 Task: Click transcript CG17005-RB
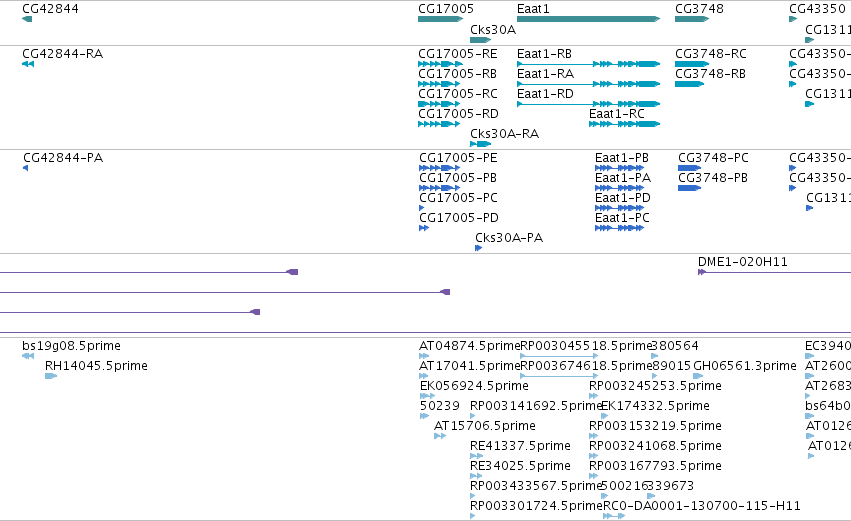(x=439, y=84)
